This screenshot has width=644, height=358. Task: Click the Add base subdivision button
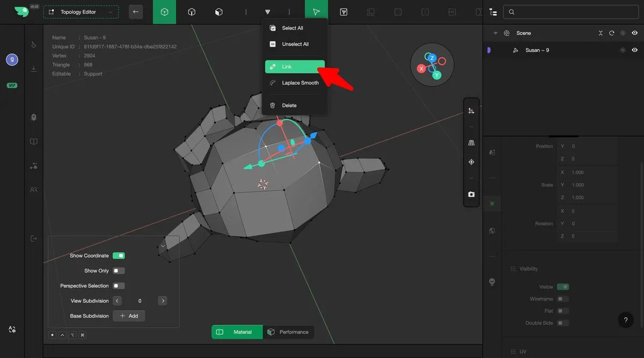(x=129, y=316)
